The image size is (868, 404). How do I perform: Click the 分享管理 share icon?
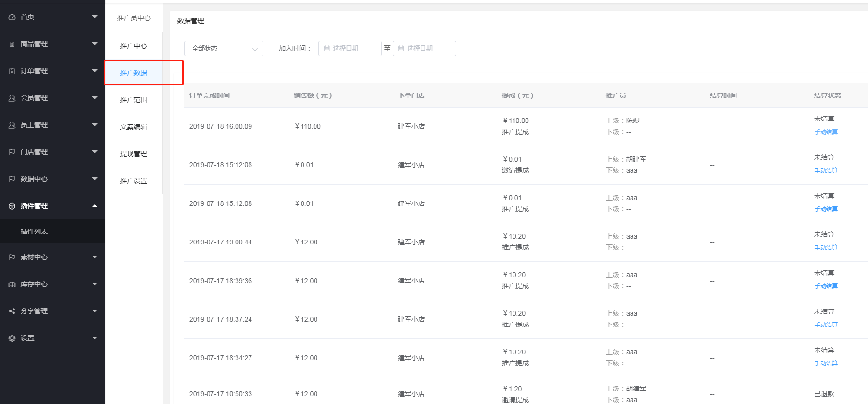(12, 311)
